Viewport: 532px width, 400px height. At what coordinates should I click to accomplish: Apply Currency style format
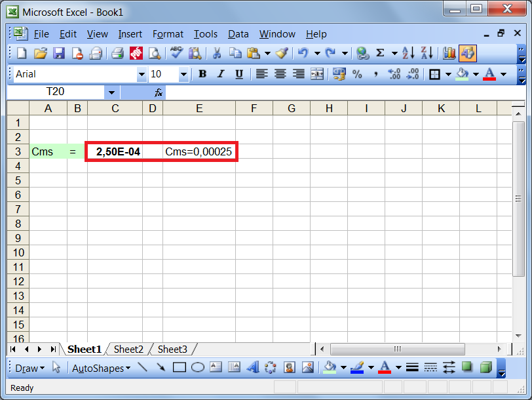[x=339, y=74]
